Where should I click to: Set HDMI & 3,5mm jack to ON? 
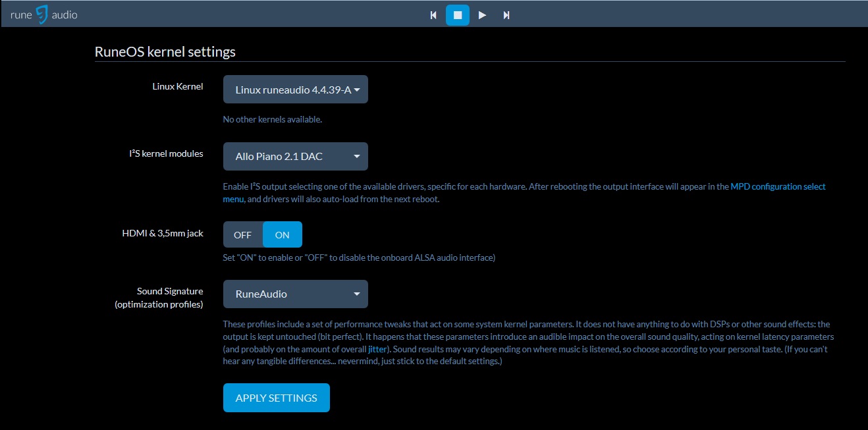[282, 235]
